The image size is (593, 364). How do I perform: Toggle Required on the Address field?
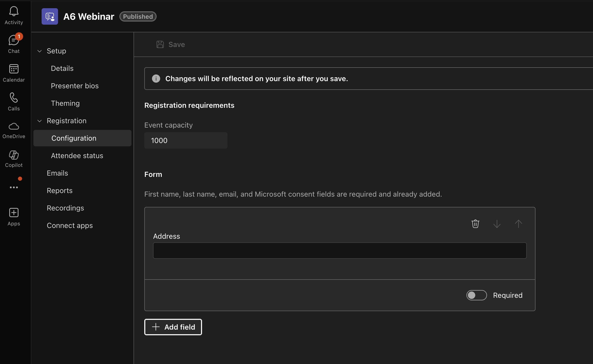point(476,295)
